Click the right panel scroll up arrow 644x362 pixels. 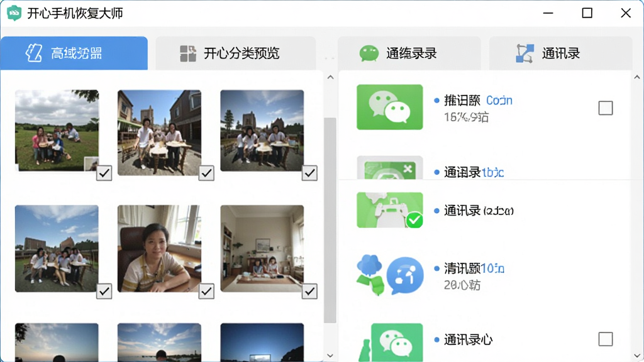point(637,77)
